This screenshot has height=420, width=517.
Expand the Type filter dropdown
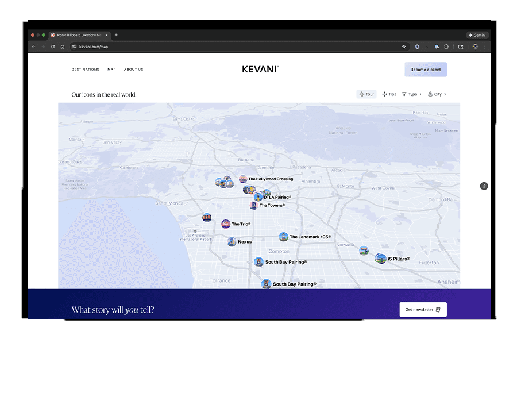[x=411, y=94]
